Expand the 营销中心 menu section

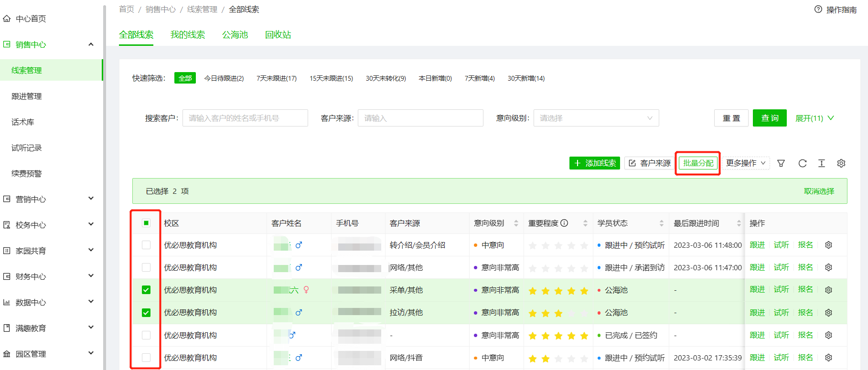(91, 199)
